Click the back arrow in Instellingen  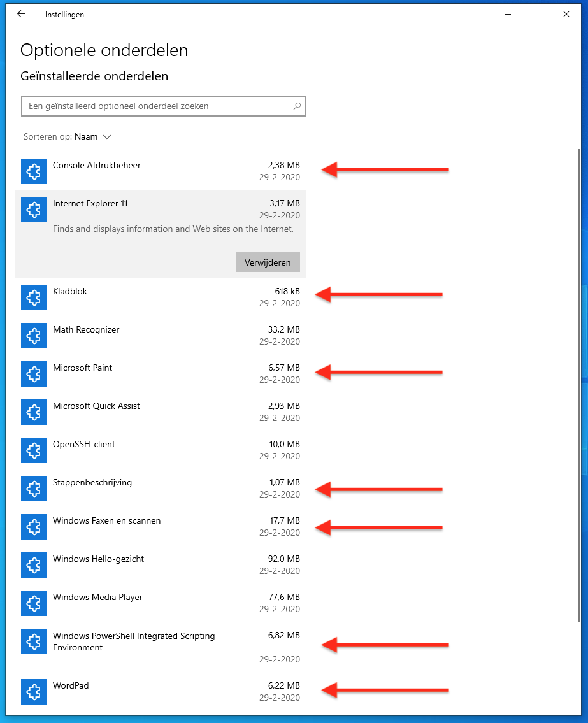(21, 14)
